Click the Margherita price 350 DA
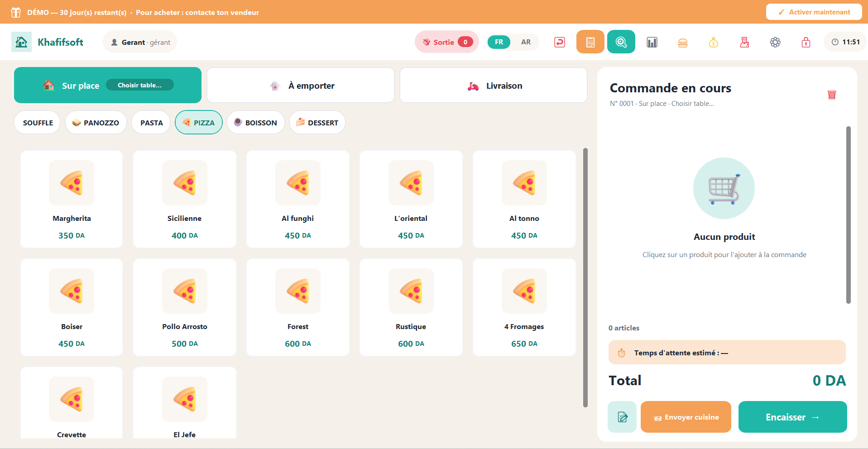 (x=72, y=235)
